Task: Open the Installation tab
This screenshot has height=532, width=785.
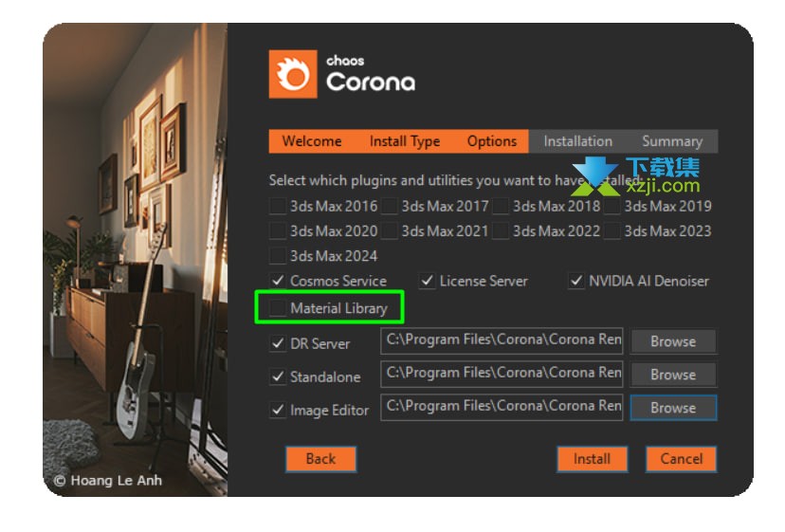Action: coord(577,141)
